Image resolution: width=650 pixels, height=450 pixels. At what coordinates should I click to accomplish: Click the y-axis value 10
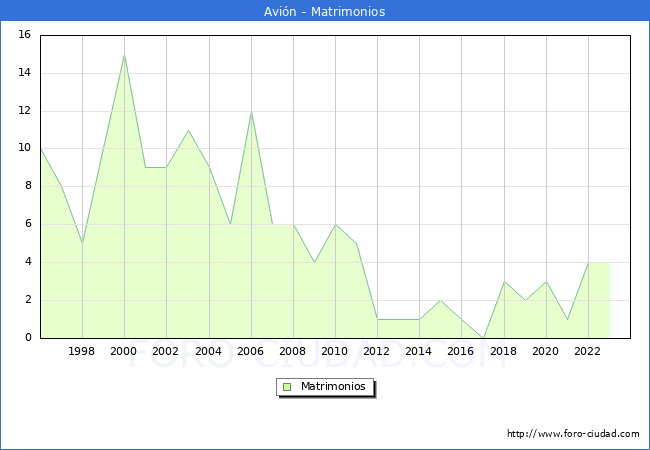[x=25, y=148]
